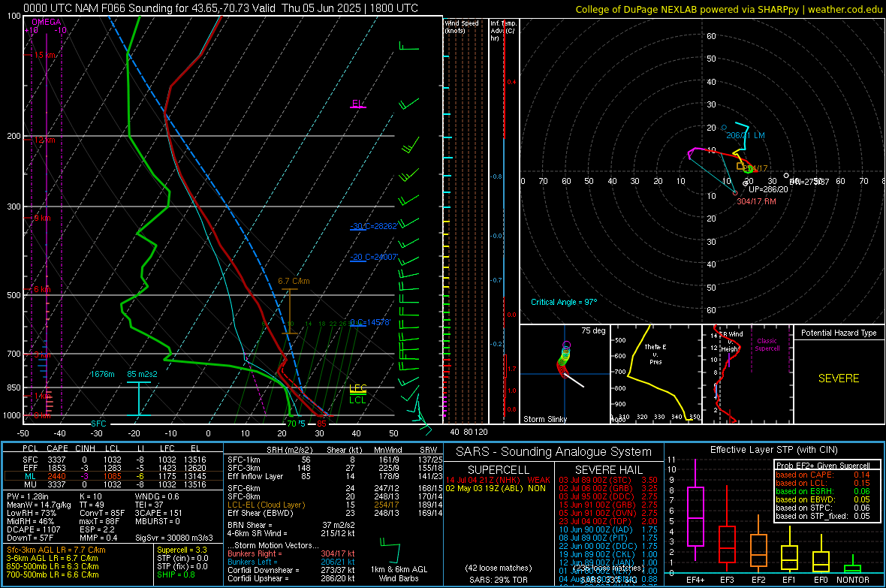Click the green SHIP = 0.8 value

[176, 574]
